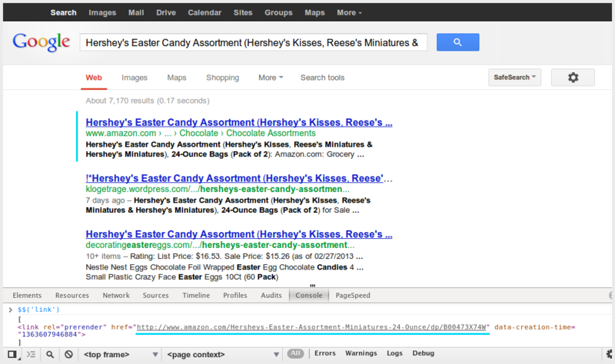Screen dimensions: 615x364
Task: Click the "7 days ago" snippet text
Action: (105, 200)
